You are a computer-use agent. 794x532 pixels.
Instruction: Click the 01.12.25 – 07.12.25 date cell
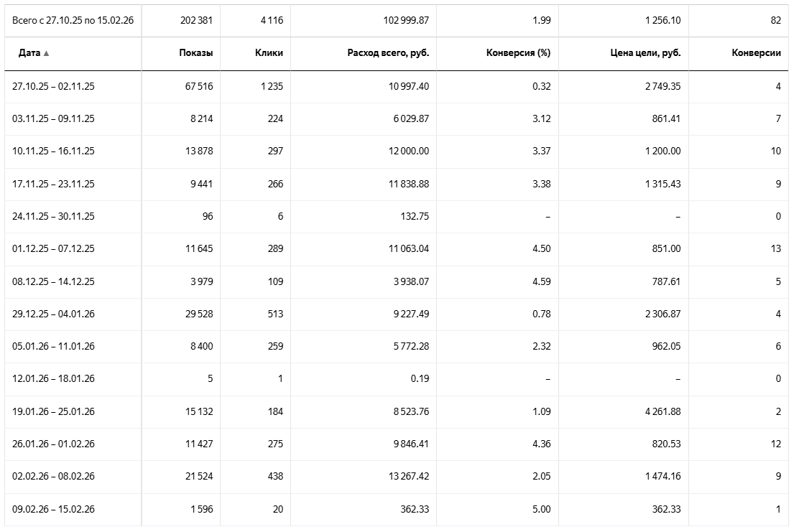pos(54,248)
